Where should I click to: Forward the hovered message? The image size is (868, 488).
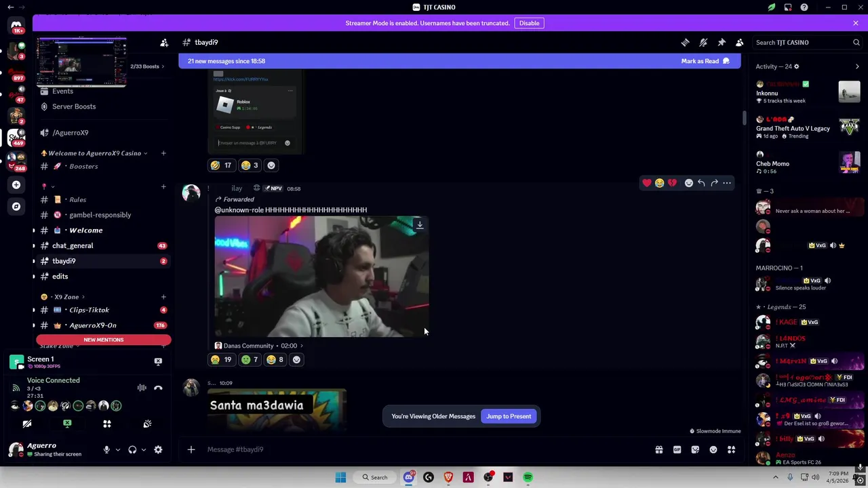(x=714, y=183)
